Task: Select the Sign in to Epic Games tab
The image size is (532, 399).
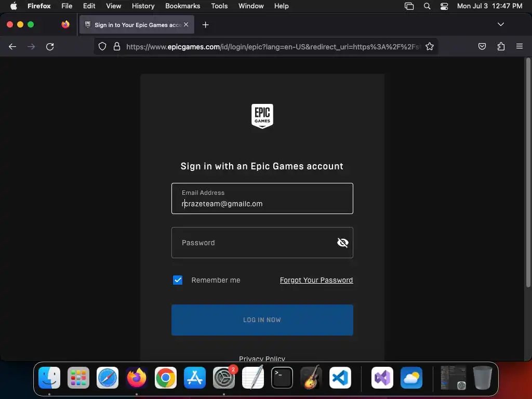Action: pyautogui.click(x=137, y=25)
